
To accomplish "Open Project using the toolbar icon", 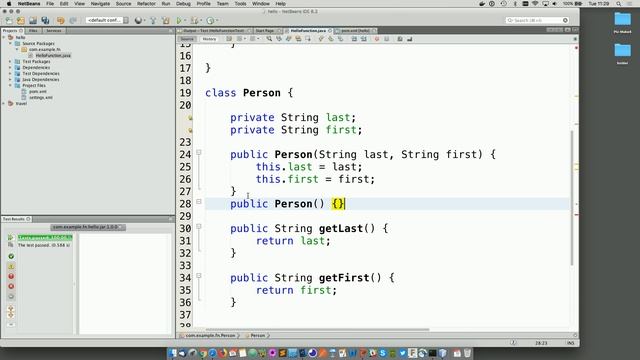I will point(33,20).
